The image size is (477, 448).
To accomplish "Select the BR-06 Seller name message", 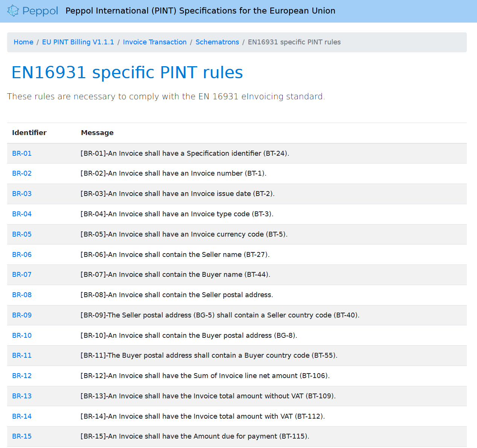I will tap(175, 255).
